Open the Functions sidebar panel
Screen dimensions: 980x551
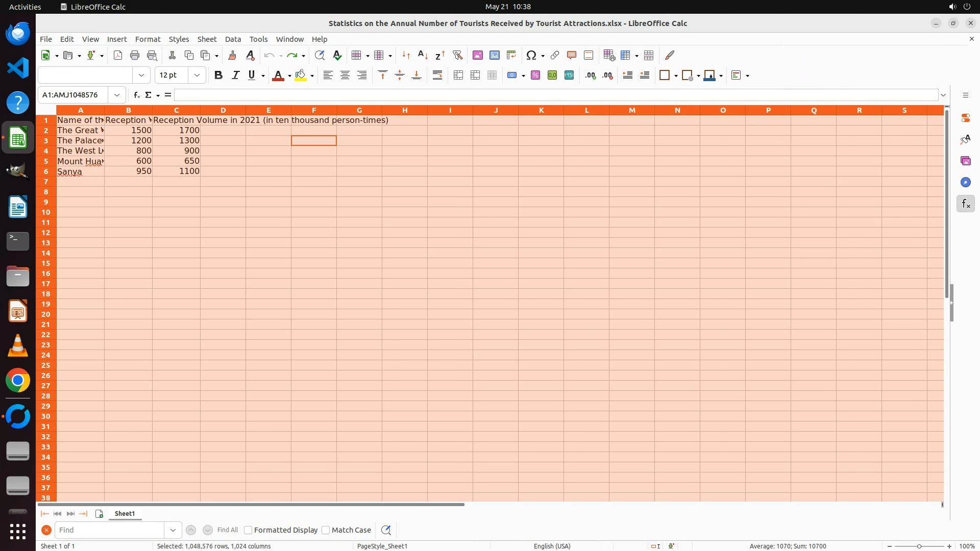pos(965,204)
